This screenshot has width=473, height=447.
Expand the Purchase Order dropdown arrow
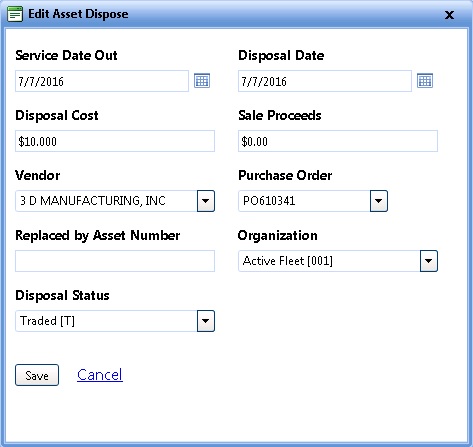click(379, 201)
